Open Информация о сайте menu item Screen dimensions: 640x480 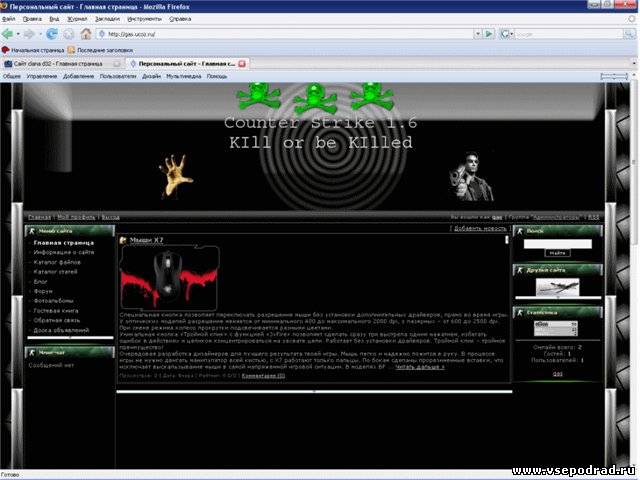point(64,253)
